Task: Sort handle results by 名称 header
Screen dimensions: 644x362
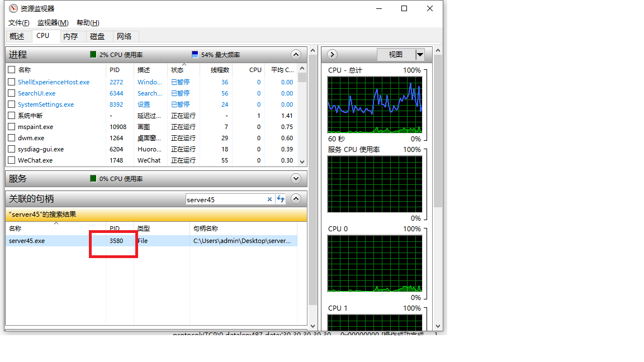Action: 15,228
